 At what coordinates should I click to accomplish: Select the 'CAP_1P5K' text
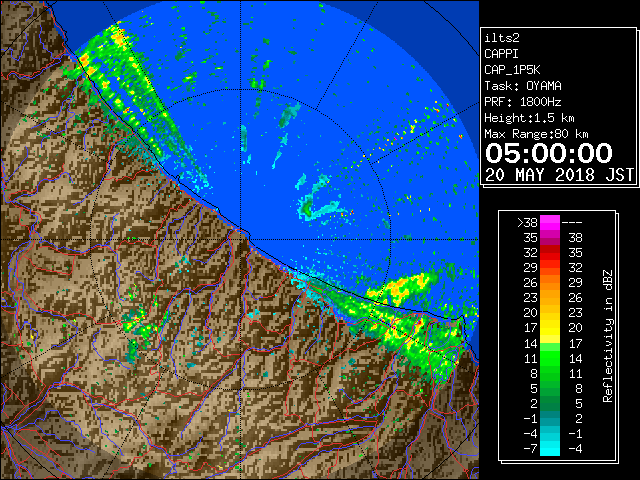(x=512, y=70)
